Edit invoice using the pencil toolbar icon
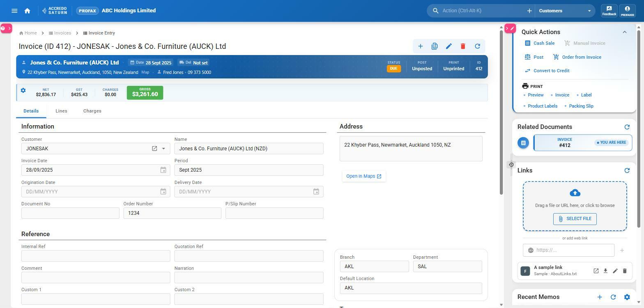The image size is (644, 308). [x=448, y=46]
